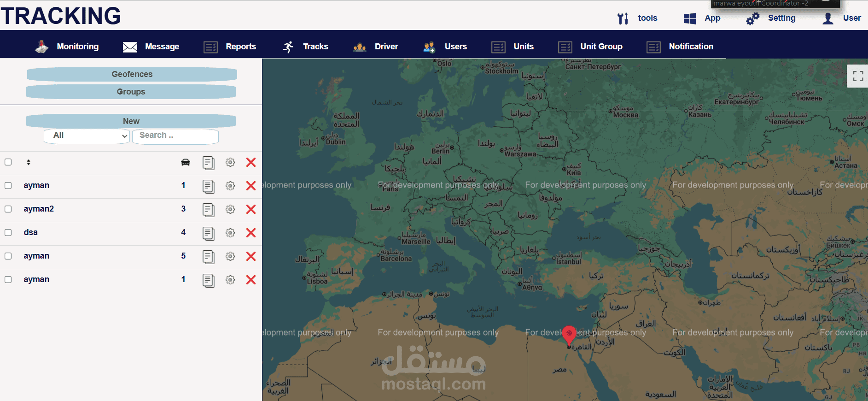Tick the dsa checkbox
This screenshot has width=868, height=401.
click(x=8, y=233)
